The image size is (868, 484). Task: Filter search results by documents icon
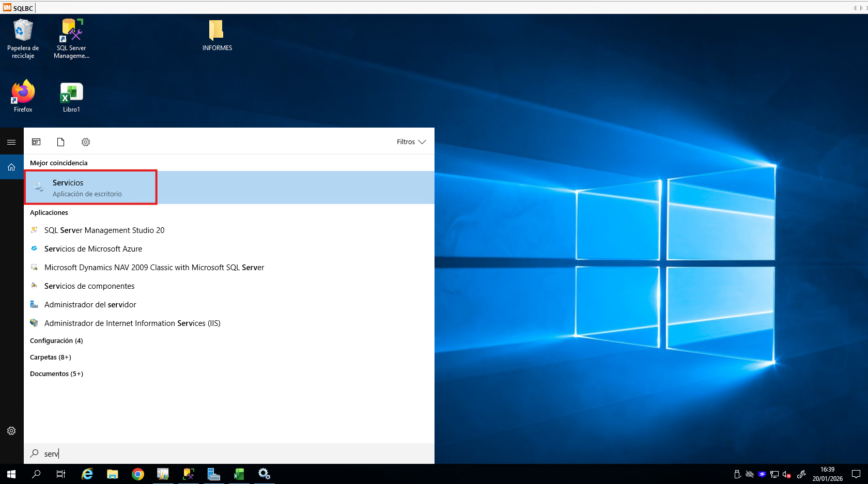point(60,142)
